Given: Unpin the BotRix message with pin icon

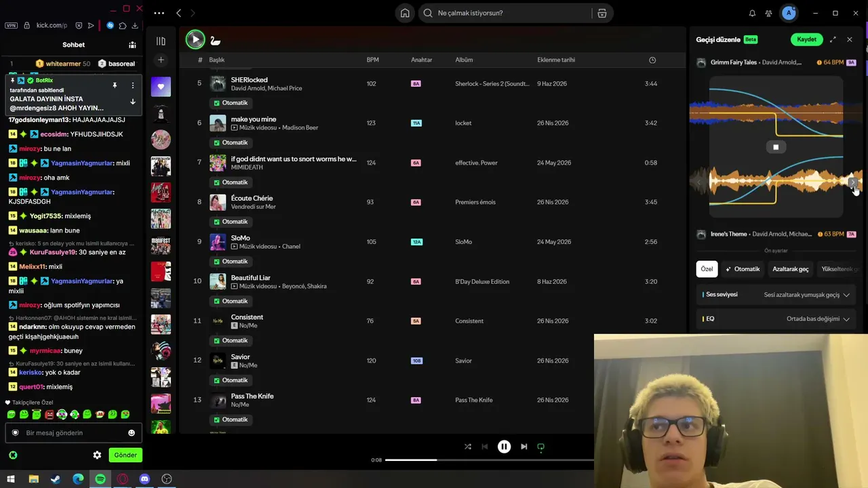Looking at the screenshot, I should click(115, 85).
